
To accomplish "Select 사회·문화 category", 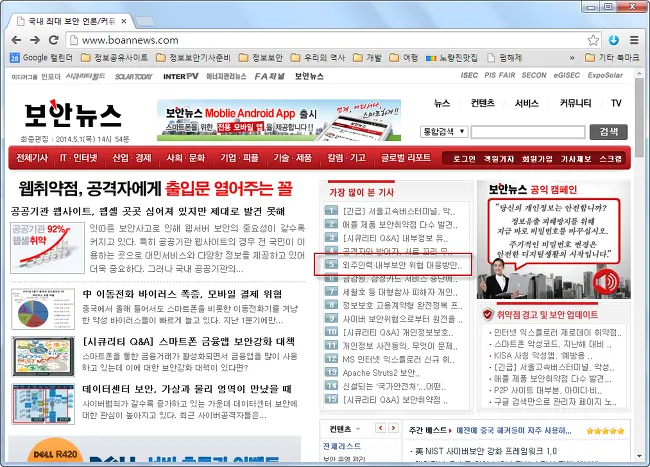I will pos(186,158).
